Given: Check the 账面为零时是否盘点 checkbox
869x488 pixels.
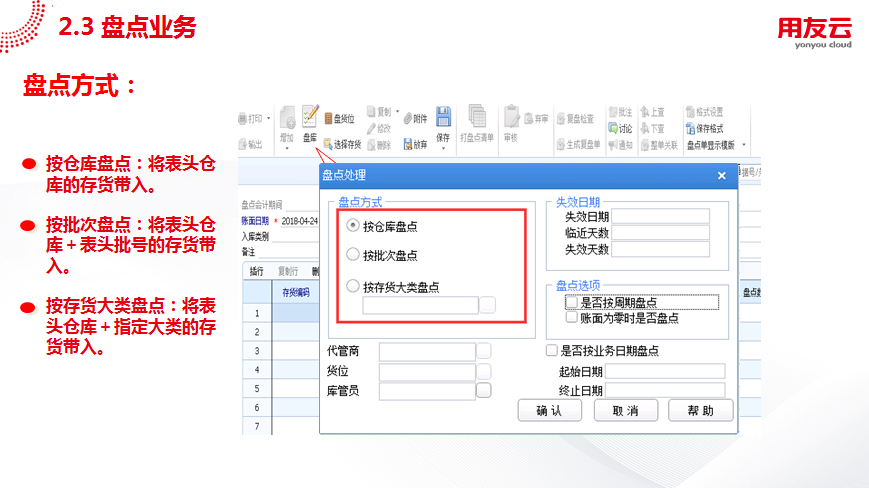Looking at the screenshot, I should pyautogui.click(x=571, y=317).
